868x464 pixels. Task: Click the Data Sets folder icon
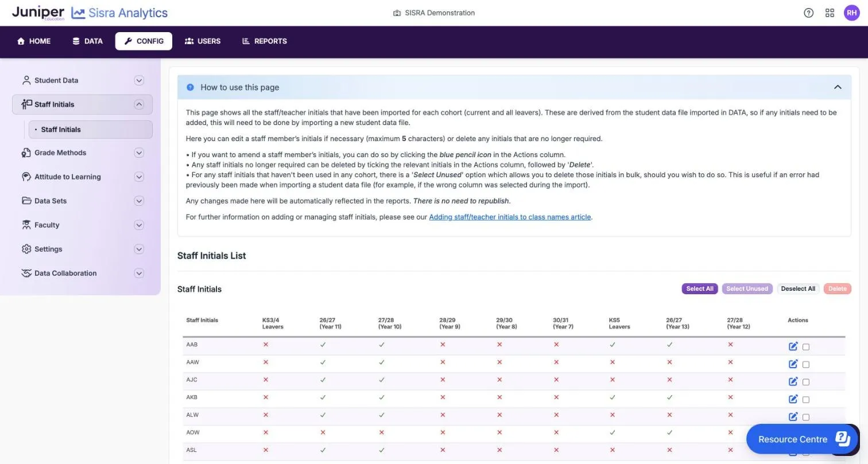click(26, 201)
